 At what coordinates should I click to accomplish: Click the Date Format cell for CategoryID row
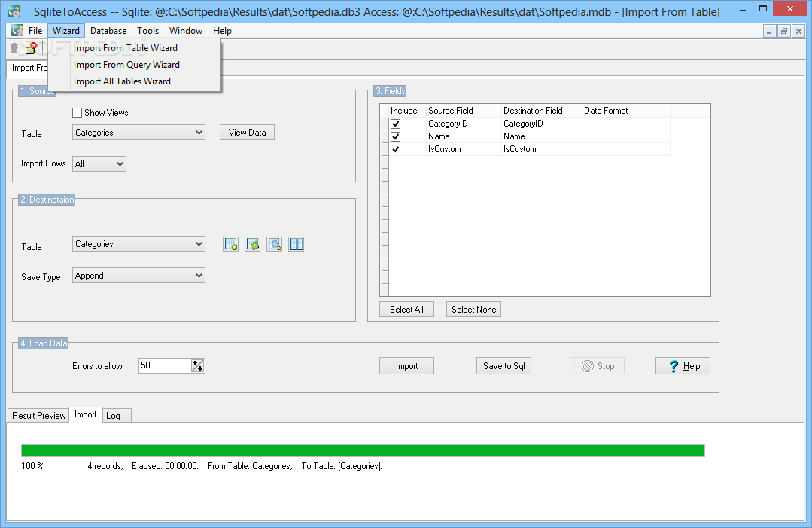625,124
